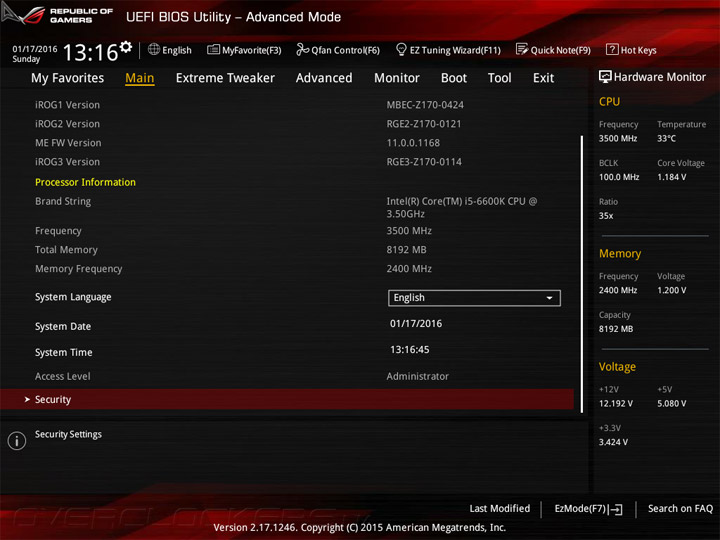Click the 100.0 MHz BCLK value
Screen dimensions: 720x540
coord(619,177)
